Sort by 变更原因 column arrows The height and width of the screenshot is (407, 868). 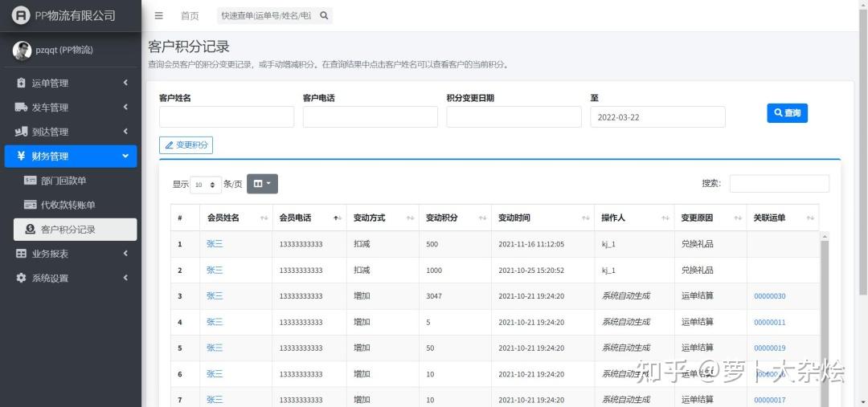tap(737, 218)
